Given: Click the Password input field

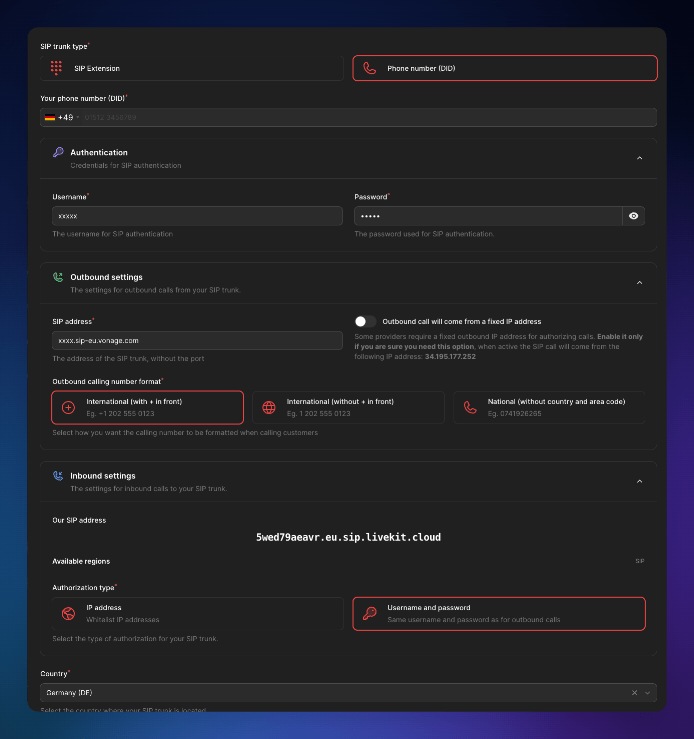Looking at the screenshot, I should 488,216.
